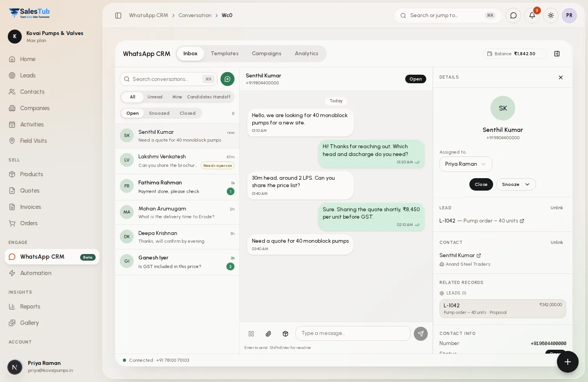Viewport: 588px width, 382px height.
Task: Unlink the lead in the Lead section
Action: (556, 208)
